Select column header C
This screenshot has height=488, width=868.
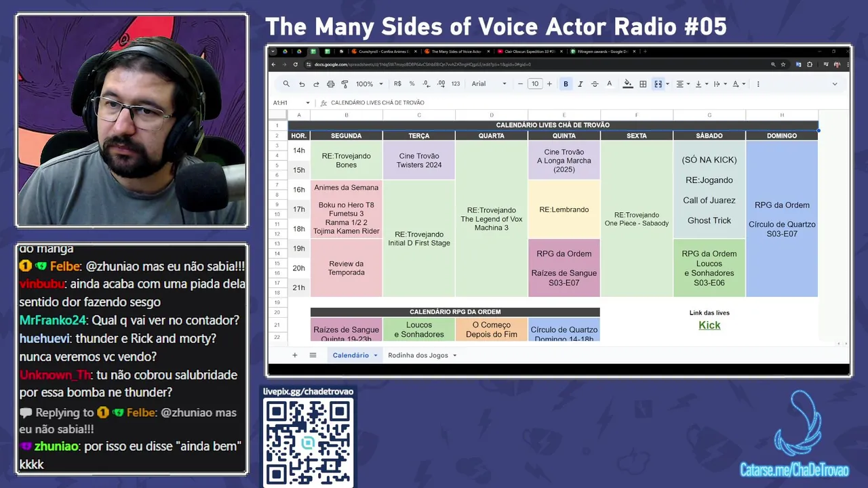pyautogui.click(x=419, y=115)
